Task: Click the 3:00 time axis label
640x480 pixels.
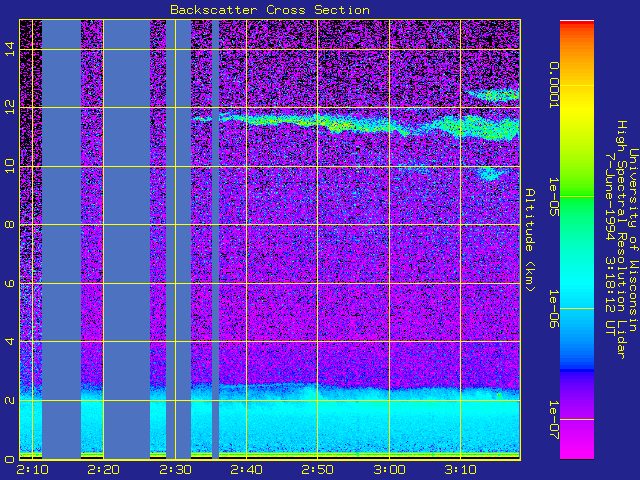Action: (x=389, y=470)
